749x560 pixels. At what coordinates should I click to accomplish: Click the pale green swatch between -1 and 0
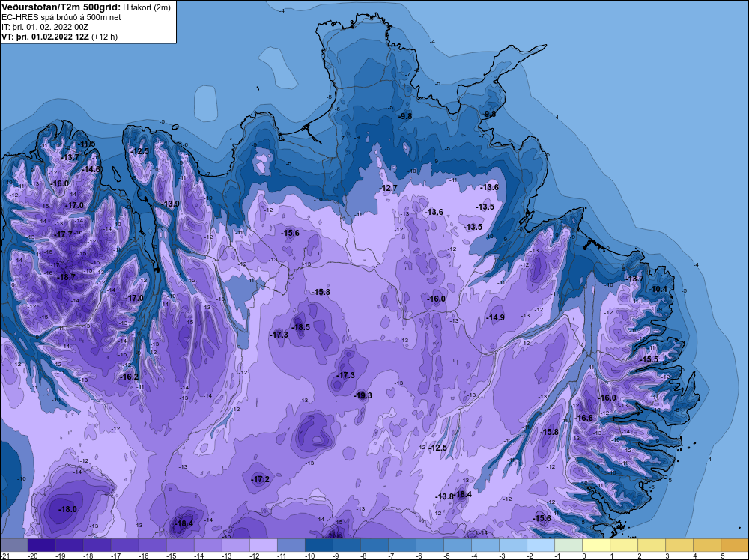[568, 545]
